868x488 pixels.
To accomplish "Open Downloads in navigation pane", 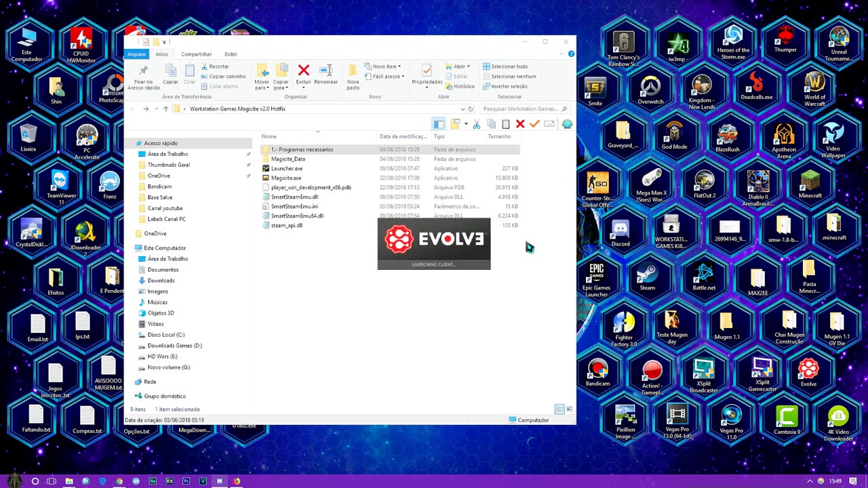I will 161,281.
